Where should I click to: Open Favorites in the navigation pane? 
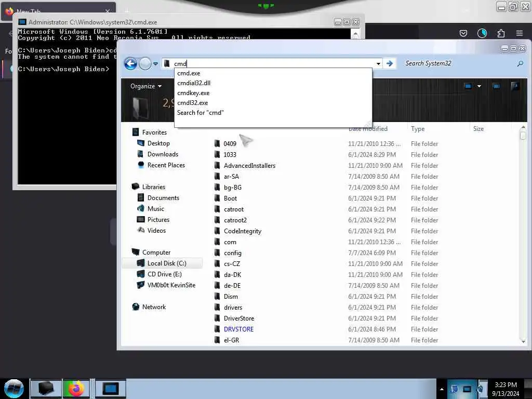154,132
